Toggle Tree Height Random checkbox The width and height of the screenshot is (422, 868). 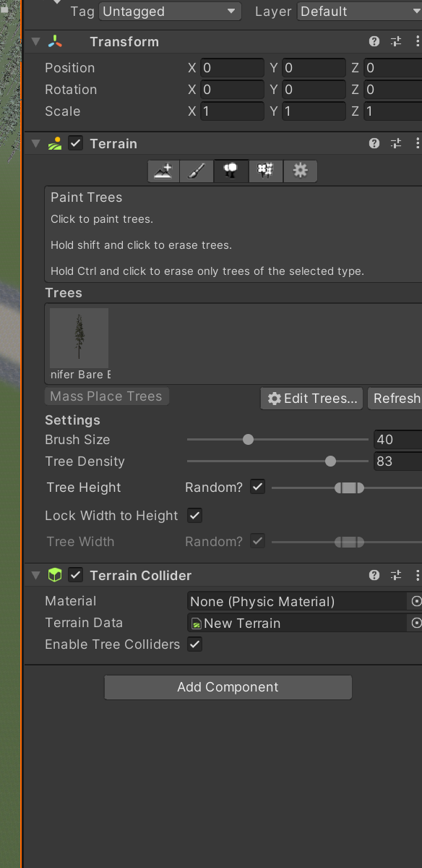point(257,487)
